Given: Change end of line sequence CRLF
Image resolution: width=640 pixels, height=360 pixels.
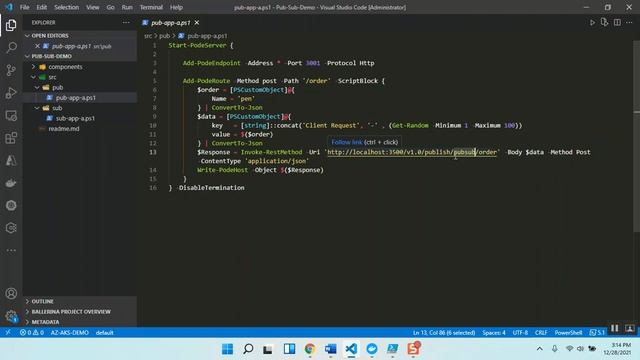Looking at the screenshot, I should [541, 333].
